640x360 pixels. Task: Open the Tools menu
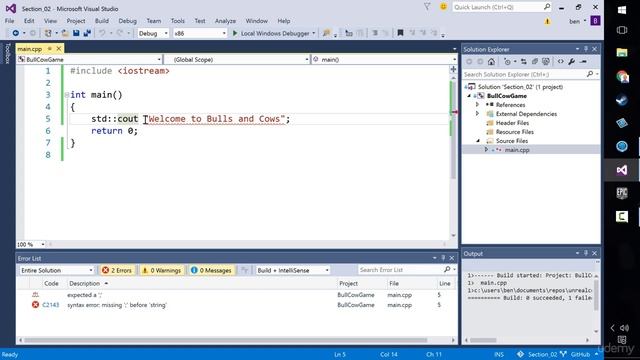coord(178,21)
